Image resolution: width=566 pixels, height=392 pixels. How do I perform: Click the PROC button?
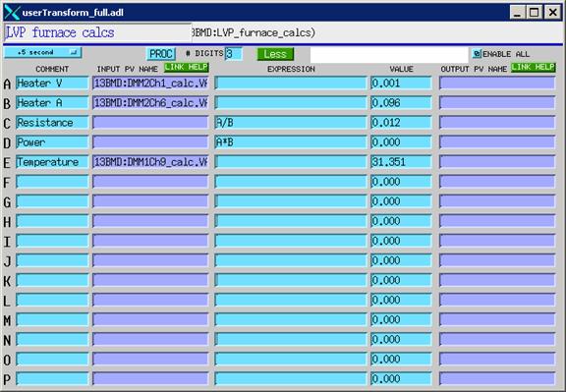(x=161, y=54)
